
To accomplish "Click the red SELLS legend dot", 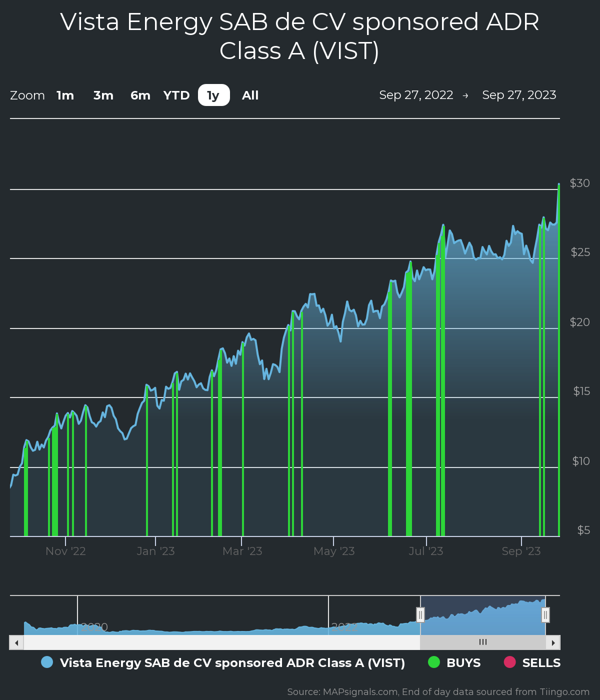I will click(x=509, y=662).
